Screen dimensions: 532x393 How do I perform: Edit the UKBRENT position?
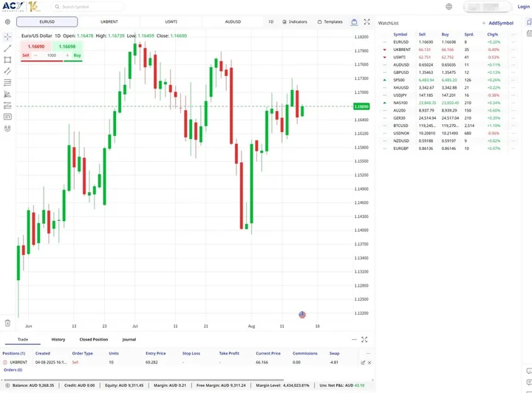363,363
